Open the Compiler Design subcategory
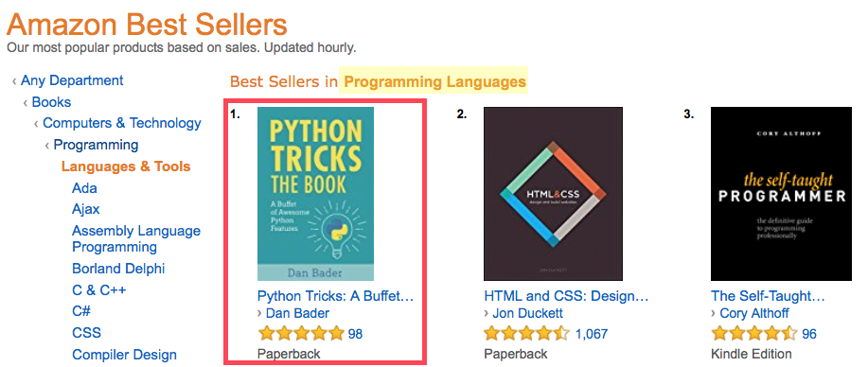 pyautogui.click(x=125, y=355)
